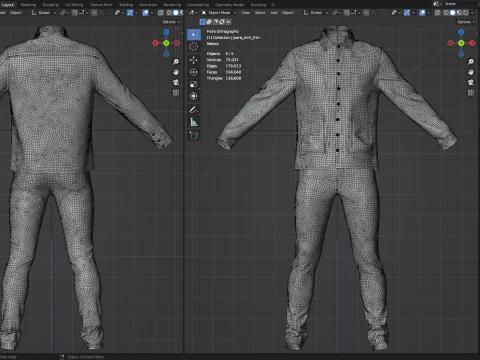Enable rendered shading in right viewport
The image size is (480, 360).
coord(465,13)
